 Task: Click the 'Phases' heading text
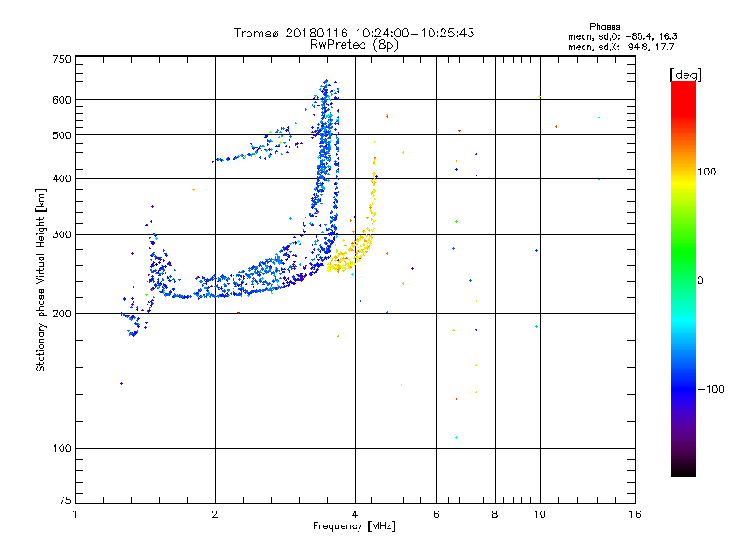pyautogui.click(x=604, y=27)
